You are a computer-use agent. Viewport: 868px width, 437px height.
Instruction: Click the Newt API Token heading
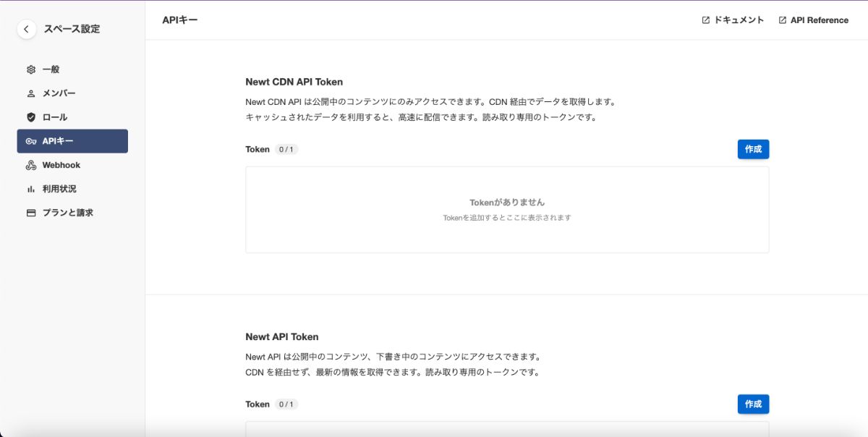pyautogui.click(x=282, y=336)
